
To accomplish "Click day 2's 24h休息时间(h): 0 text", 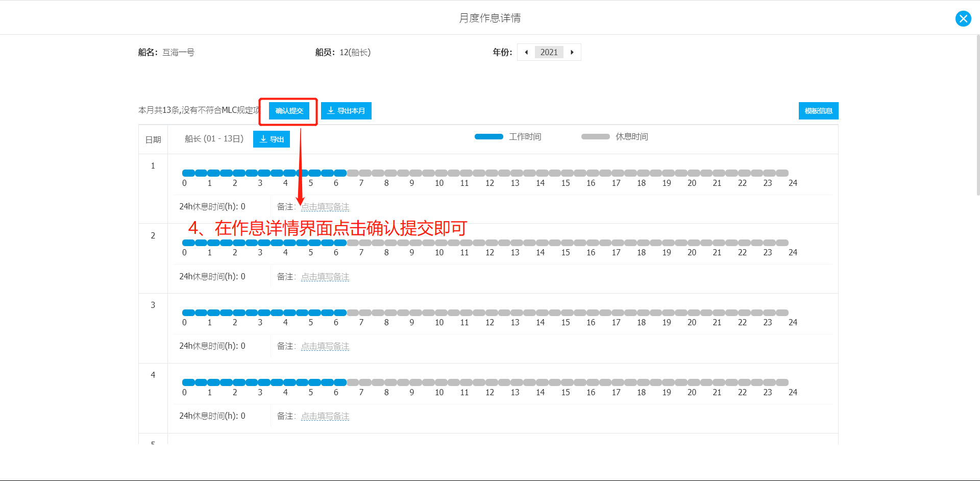I will (212, 277).
